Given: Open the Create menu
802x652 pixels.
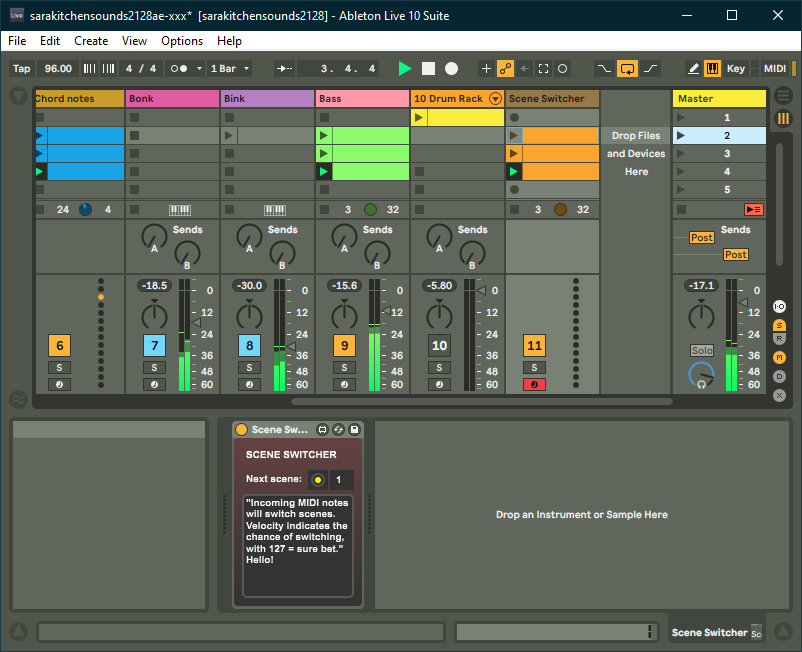Looking at the screenshot, I should [91, 41].
